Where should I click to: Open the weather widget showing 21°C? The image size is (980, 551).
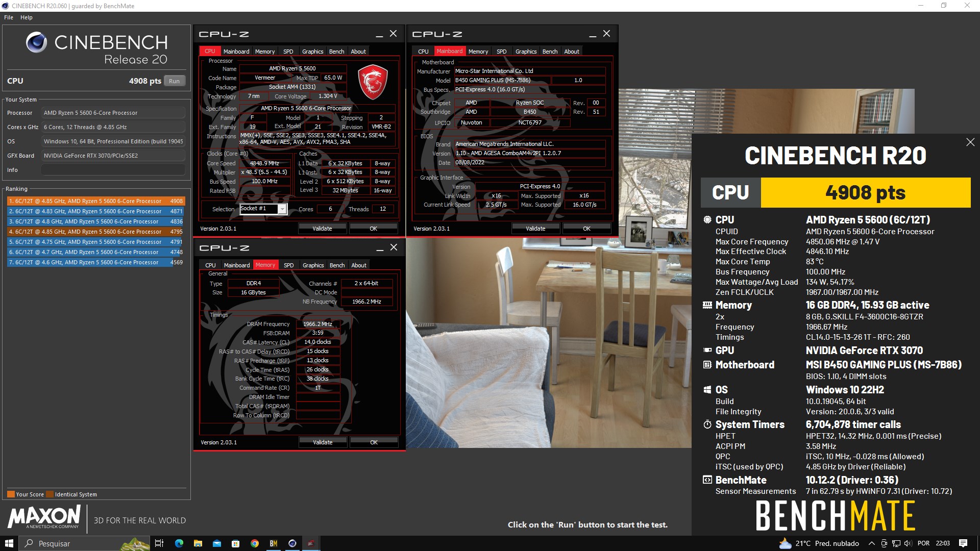pos(819,543)
